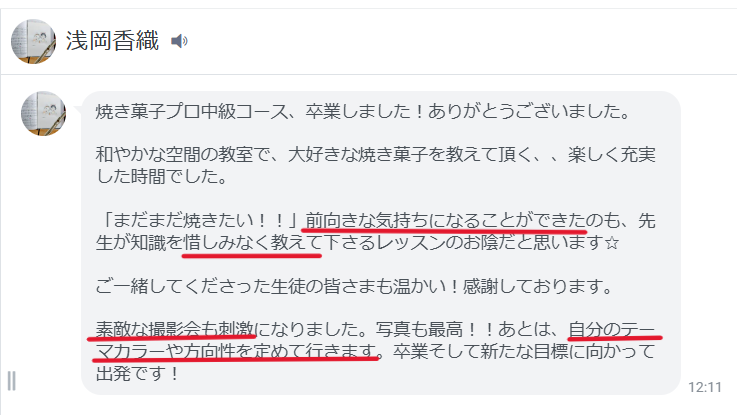This screenshot has width=737, height=415.
Task: Open sender avatar next to message bubble
Action: (x=43, y=114)
